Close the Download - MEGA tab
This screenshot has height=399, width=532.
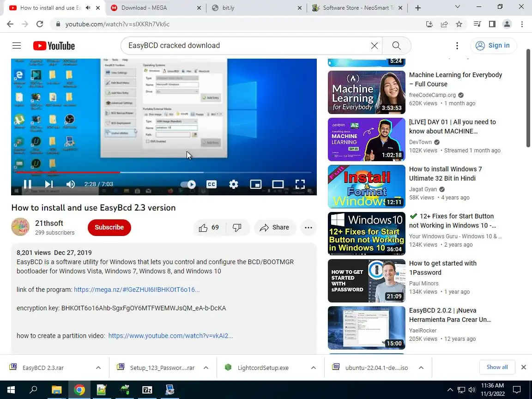(199, 8)
